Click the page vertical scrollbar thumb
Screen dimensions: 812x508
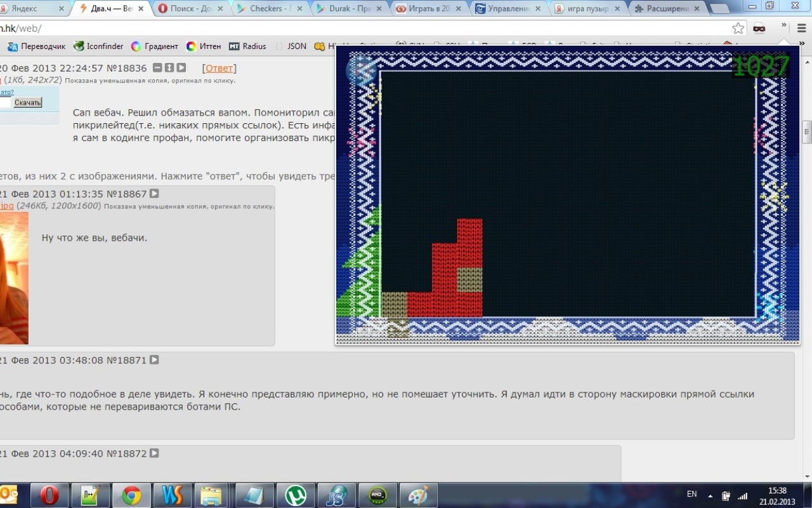pyautogui.click(x=807, y=131)
